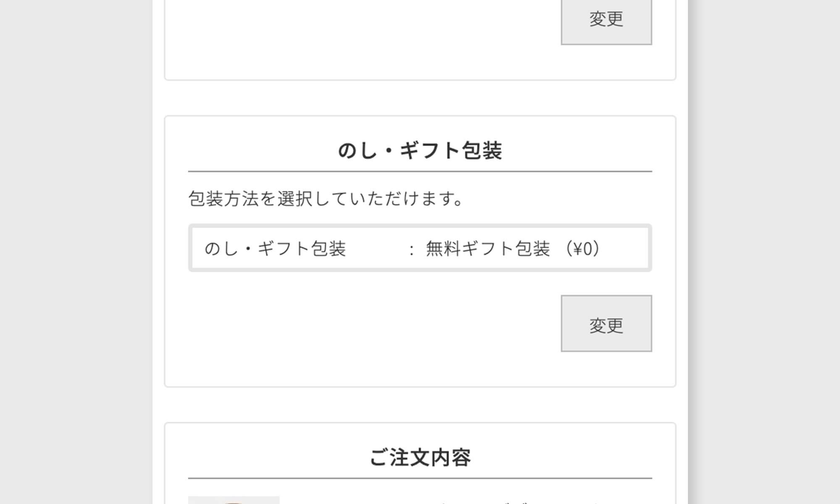The image size is (840, 504).
Task: Click the ご注文内容 section heading
Action: coord(420,457)
